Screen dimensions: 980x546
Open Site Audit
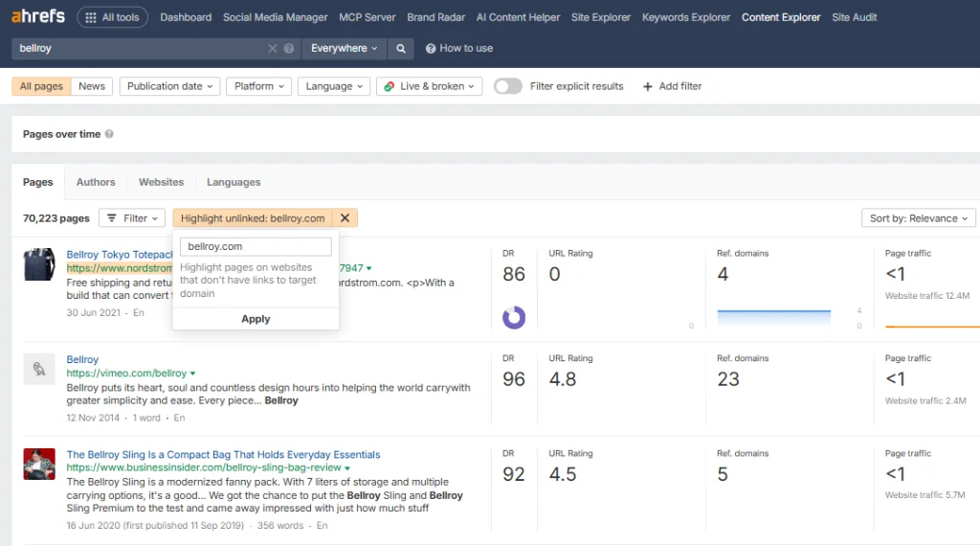point(854,17)
